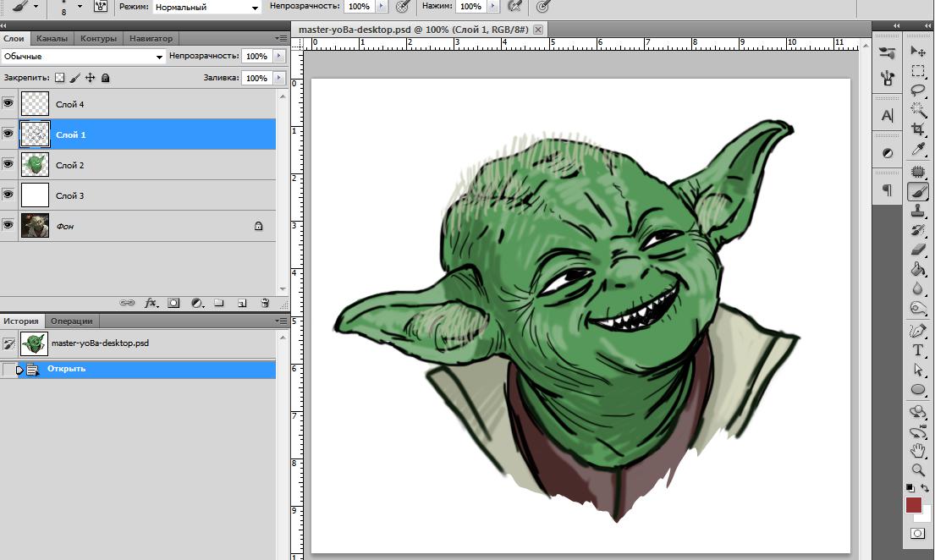This screenshot has width=935, height=560.
Task: Select the Eraser tool
Action: tap(918, 250)
